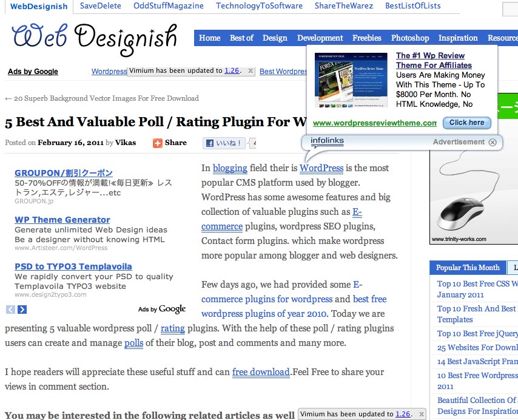
Task: Open the infolinks logo link
Action: tap(327, 141)
